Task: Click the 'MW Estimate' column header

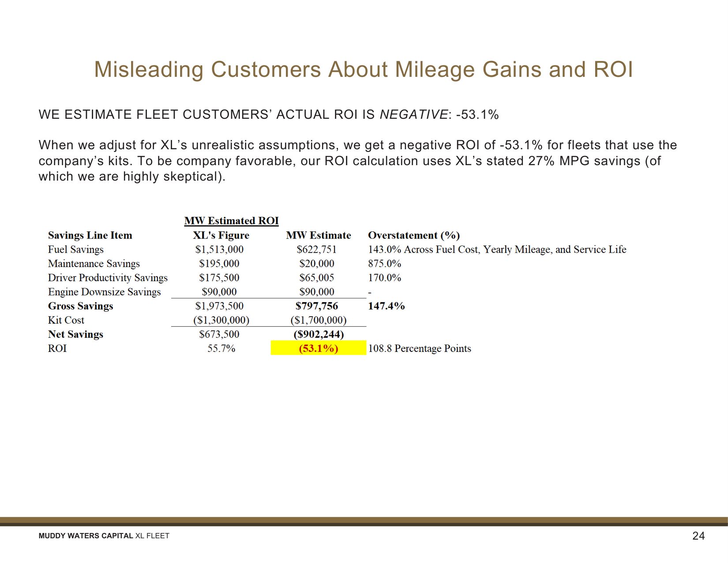Action: (x=318, y=235)
